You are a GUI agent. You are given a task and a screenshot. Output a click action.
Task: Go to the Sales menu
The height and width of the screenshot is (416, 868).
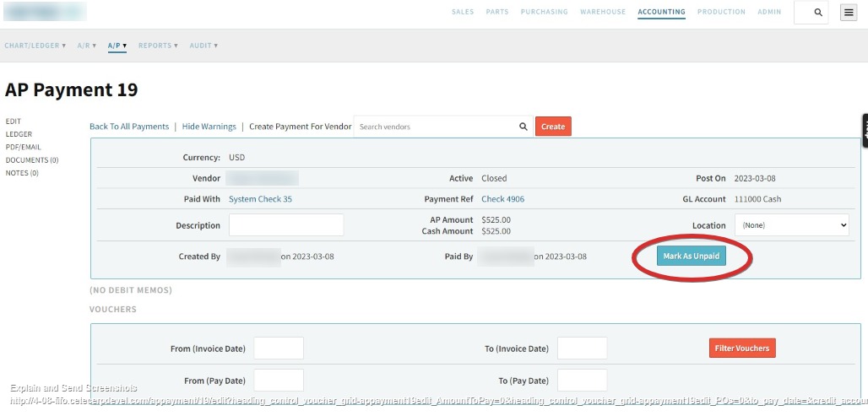[x=463, y=12]
